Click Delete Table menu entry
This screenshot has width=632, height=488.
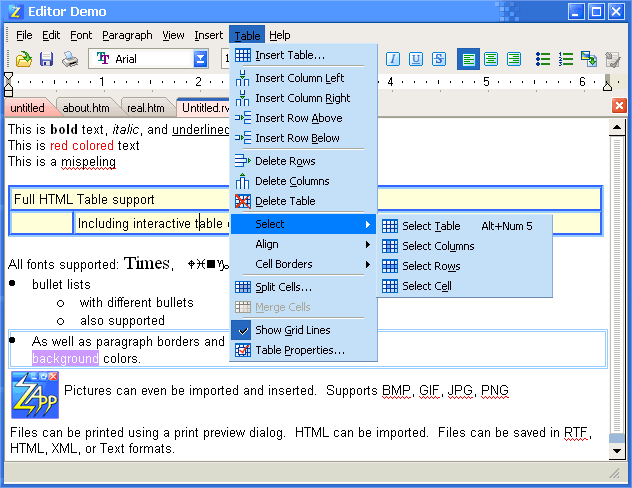(285, 201)
